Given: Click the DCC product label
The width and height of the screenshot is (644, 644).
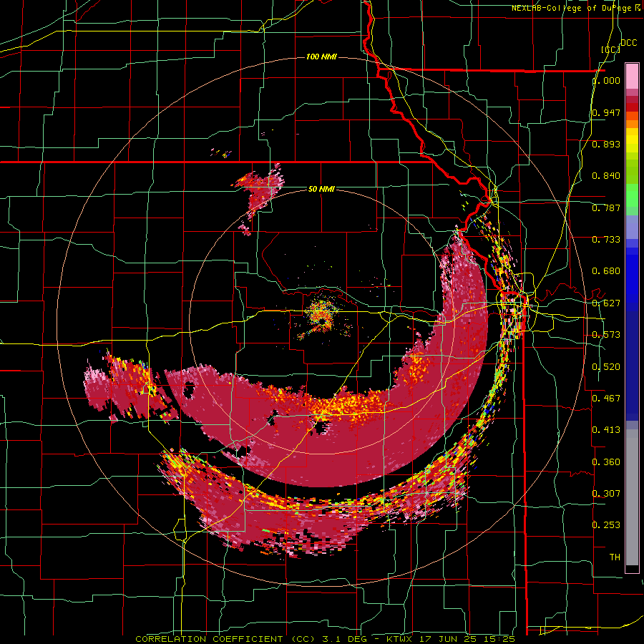Looking at the screenshot, I should point(628,43).
